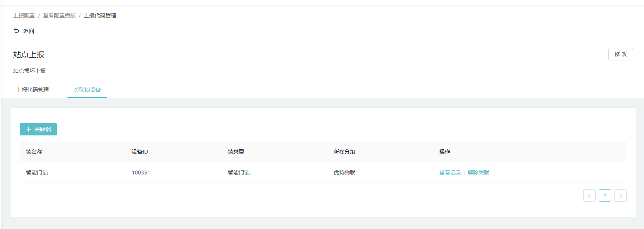
Task: Select the device ID 100351 cell
Action: pos(141,173)
